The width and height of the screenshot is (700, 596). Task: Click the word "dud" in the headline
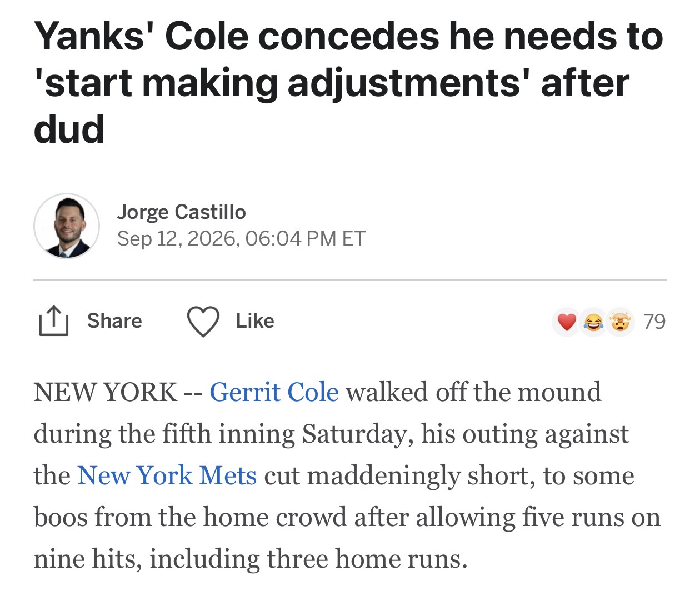[x=69, y=129]
